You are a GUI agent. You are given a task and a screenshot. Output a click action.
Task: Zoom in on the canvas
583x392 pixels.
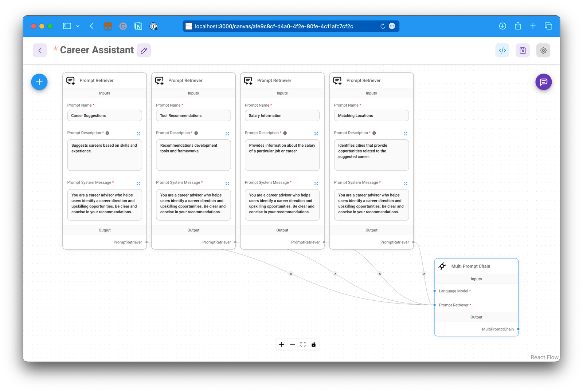tap(282, 344)
